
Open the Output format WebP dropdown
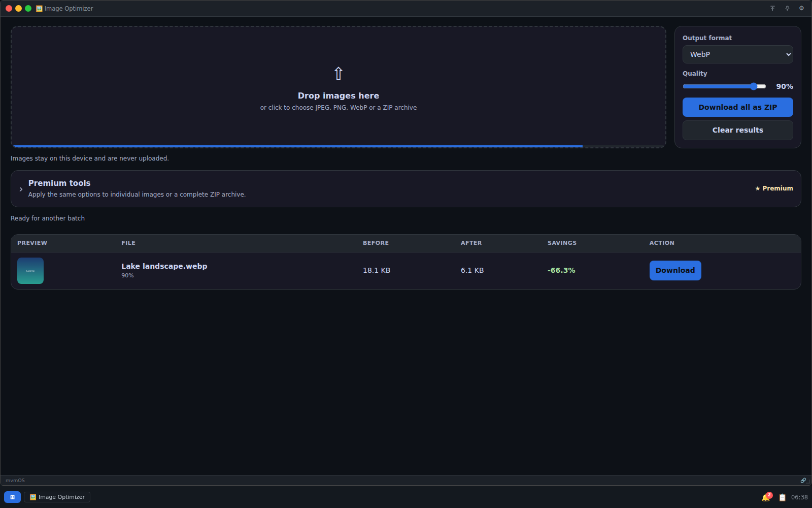(737, 54)
